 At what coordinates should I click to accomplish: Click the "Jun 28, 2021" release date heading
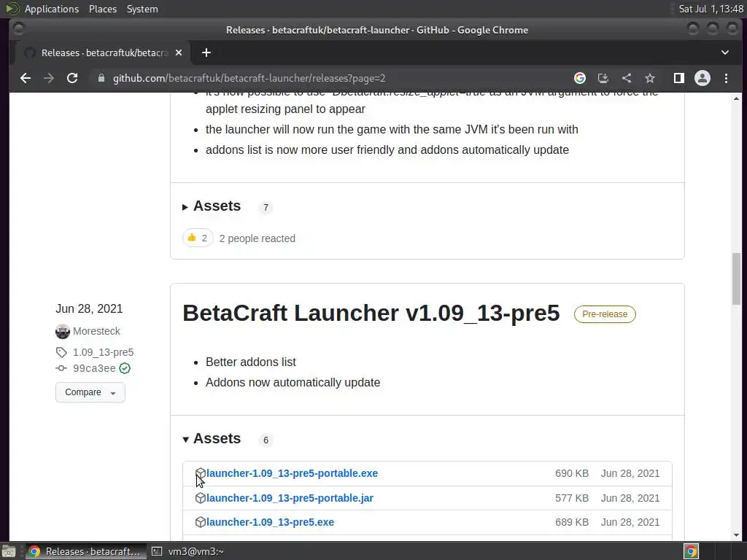point(89,308)
